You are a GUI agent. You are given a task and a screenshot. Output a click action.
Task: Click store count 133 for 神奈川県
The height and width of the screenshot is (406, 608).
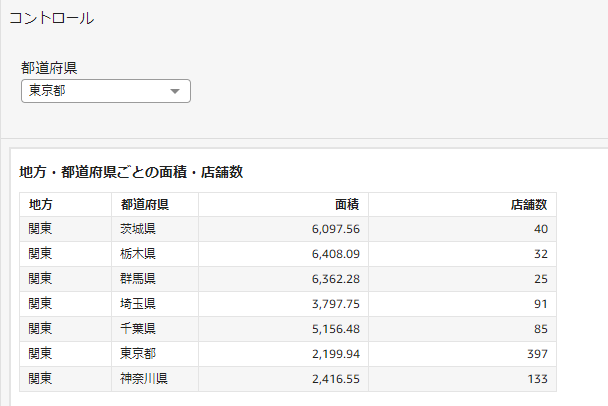537,379
